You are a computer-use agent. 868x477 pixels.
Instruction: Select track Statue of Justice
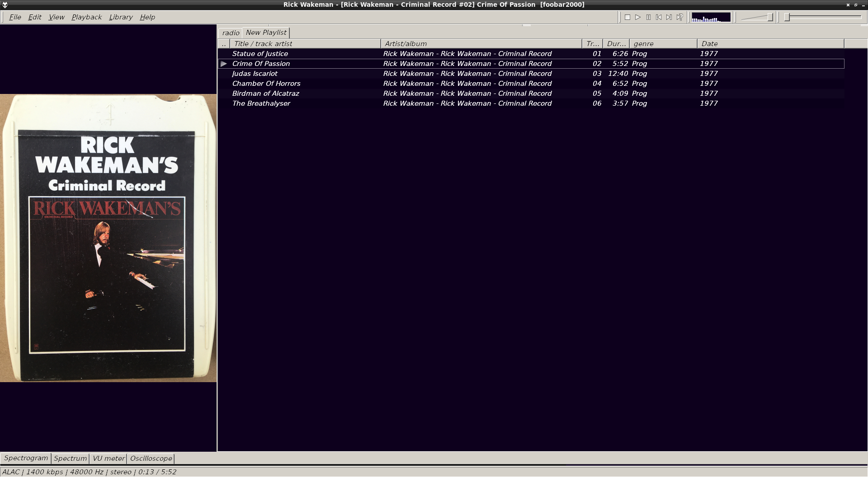(x=531, y=54)
